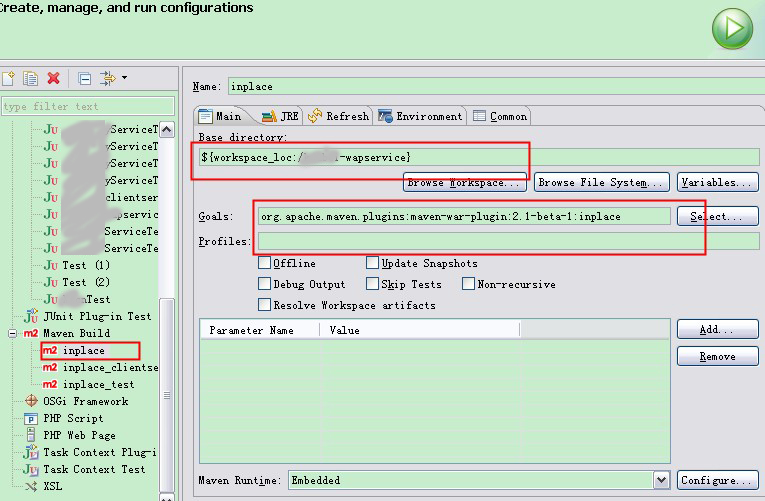Switch to the Main tab
The width and height of the screenshot is (765, 501).
coord(220,117)
